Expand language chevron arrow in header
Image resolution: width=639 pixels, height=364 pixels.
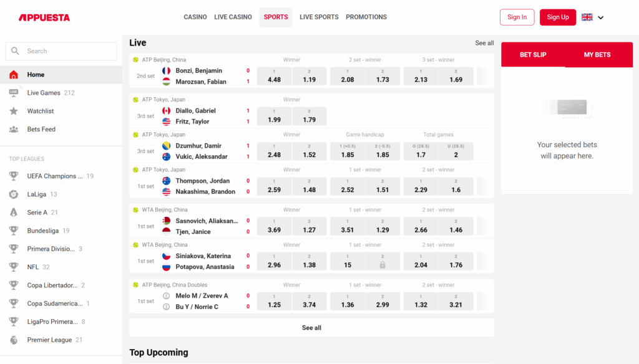tap(601, 17)
